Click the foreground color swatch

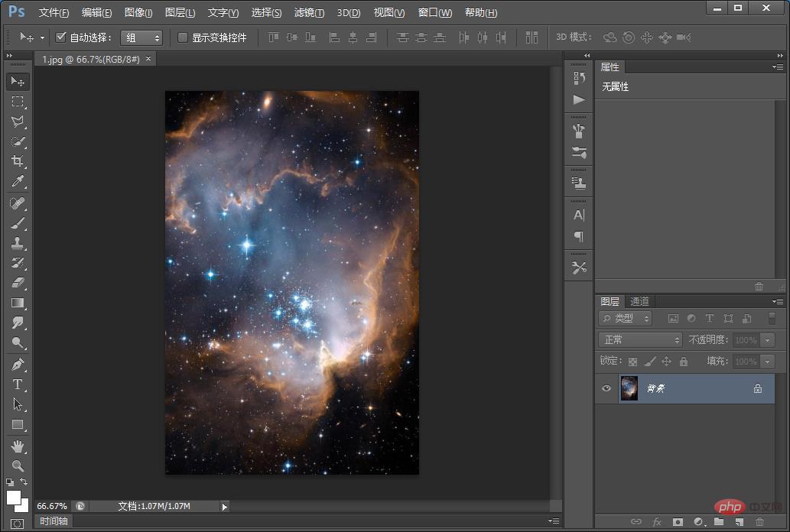click(x=14, y=498)
